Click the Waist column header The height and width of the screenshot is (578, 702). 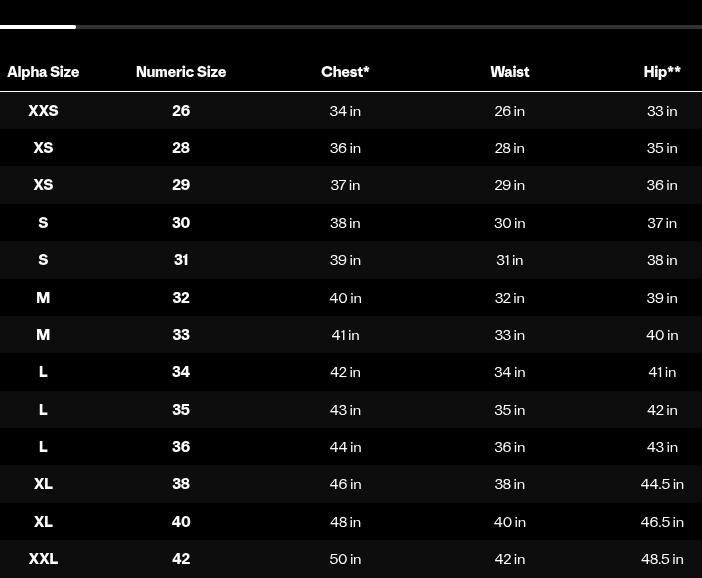click(509, 72)
